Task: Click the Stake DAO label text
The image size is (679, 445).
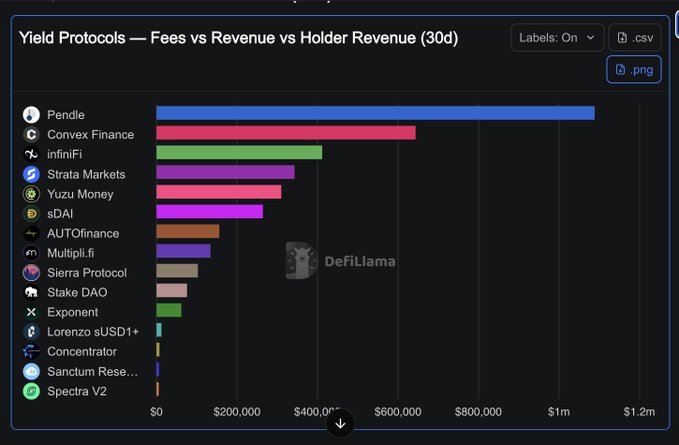Action: point(77,292)
